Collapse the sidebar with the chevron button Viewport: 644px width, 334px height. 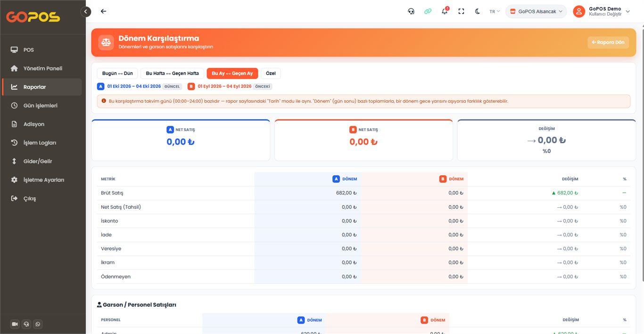85,12
